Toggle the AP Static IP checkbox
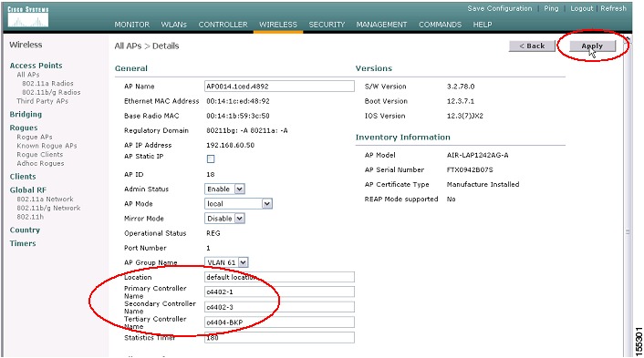Screen dimensions: 644x358 click(x=211, y=159)
